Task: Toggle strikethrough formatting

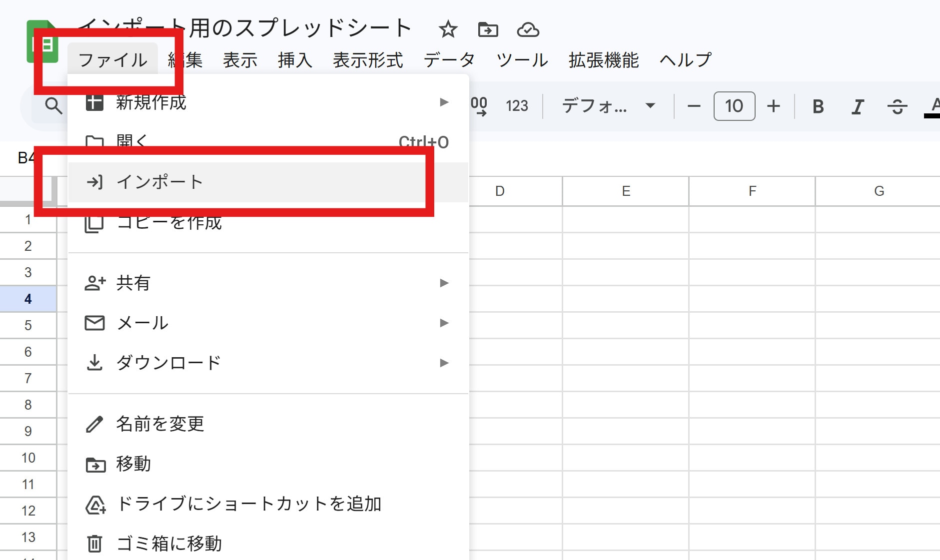Action: click(x=897, y=106)
